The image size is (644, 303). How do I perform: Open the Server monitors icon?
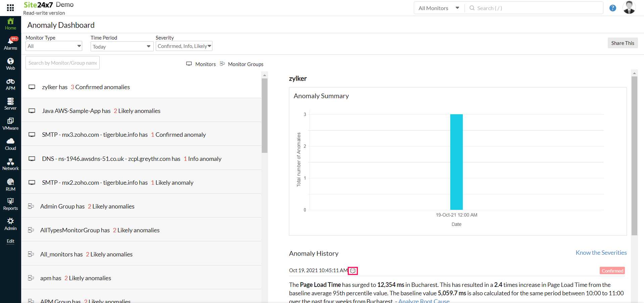tap(10, 104)
